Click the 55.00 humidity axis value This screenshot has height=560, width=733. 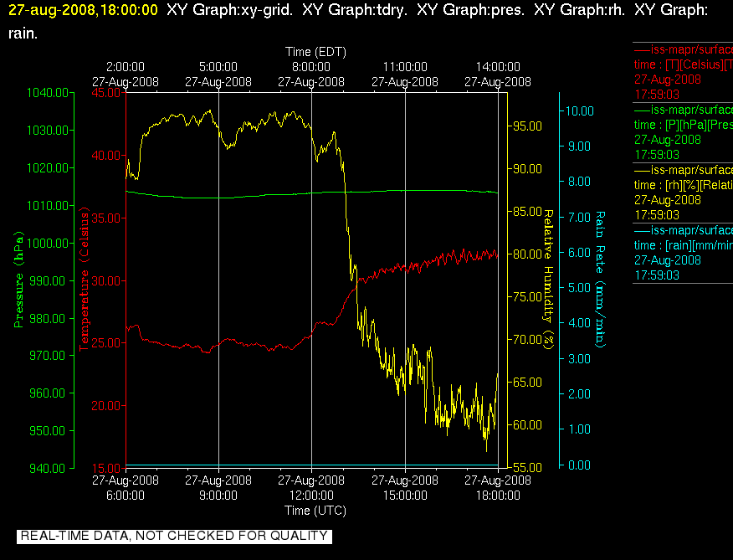528,467
